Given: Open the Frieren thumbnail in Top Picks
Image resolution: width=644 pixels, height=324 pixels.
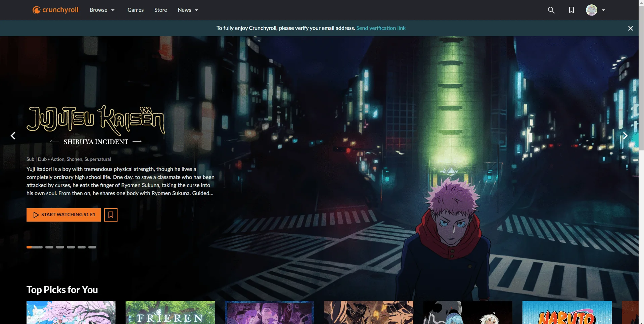Looking at the screenshot, I should coord(170,312).
